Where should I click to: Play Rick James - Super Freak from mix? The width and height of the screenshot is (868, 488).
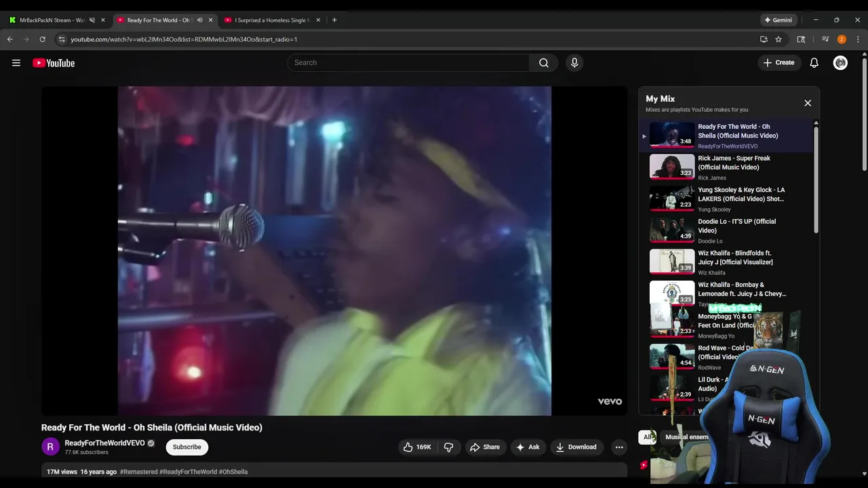(726, 167)
